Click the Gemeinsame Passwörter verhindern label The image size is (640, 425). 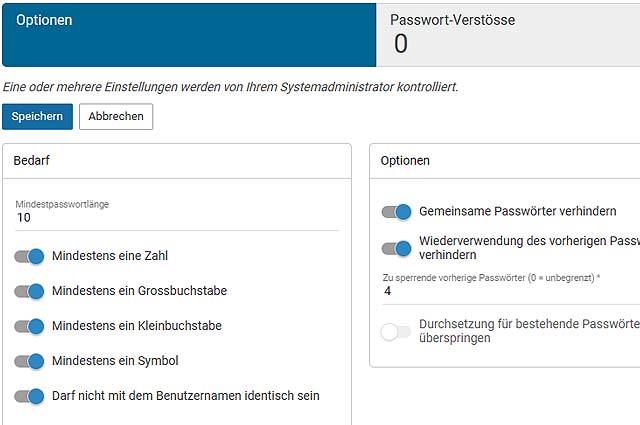(518, 211)
